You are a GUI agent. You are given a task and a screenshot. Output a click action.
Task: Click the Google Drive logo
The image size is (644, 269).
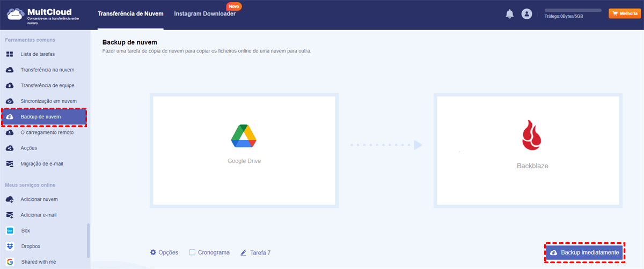[244, 136]
